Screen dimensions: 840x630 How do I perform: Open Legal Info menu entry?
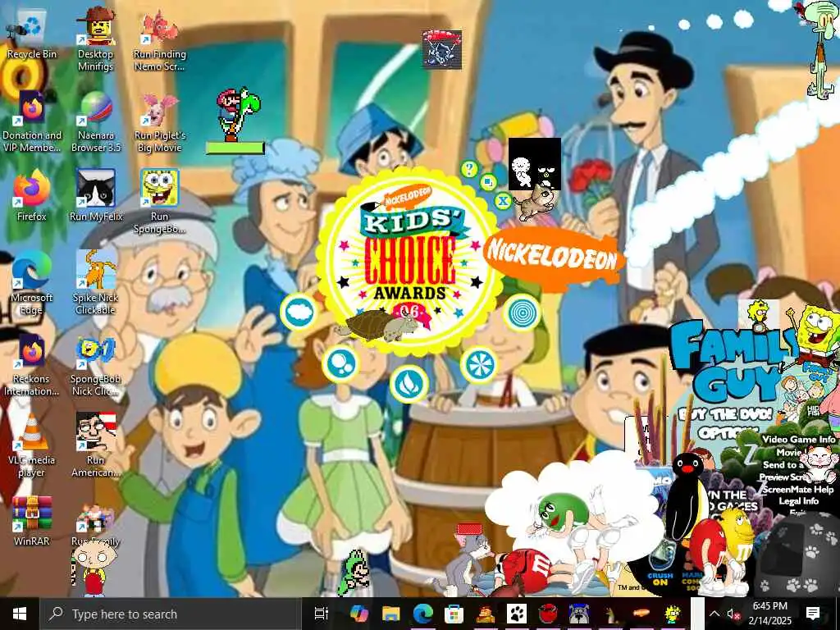pyautogui.click(x=798, y=501)
